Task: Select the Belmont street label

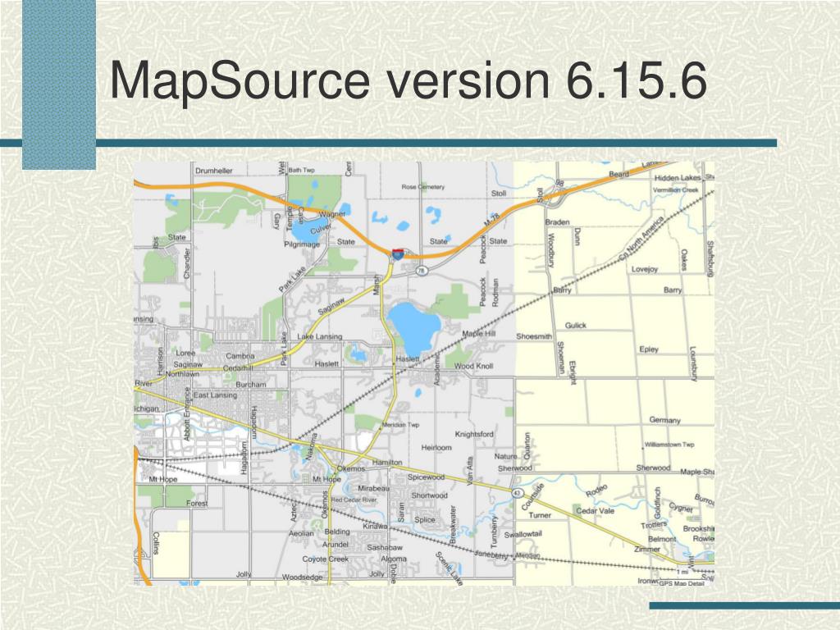Action: 662,539
